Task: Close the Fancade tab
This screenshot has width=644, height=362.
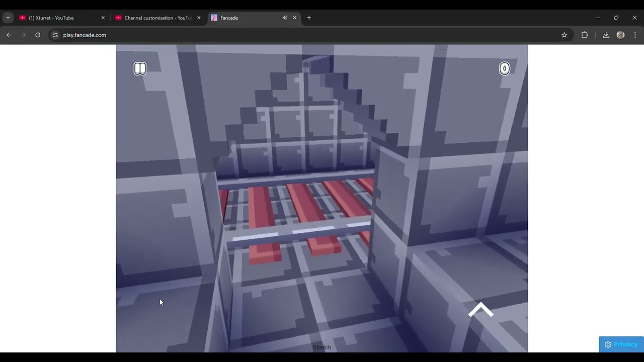Action: point(295,18)
